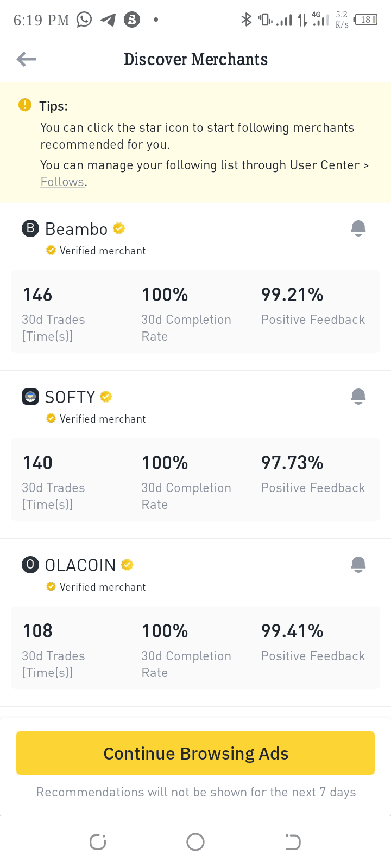Open Beambo merchant name
Viewport: 391px width, 868px height.
(76, 229)
